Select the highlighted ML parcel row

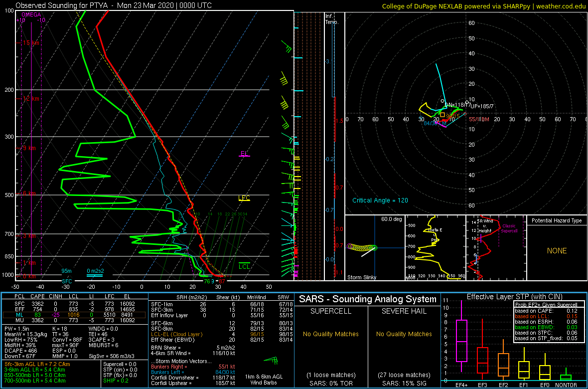75,314
